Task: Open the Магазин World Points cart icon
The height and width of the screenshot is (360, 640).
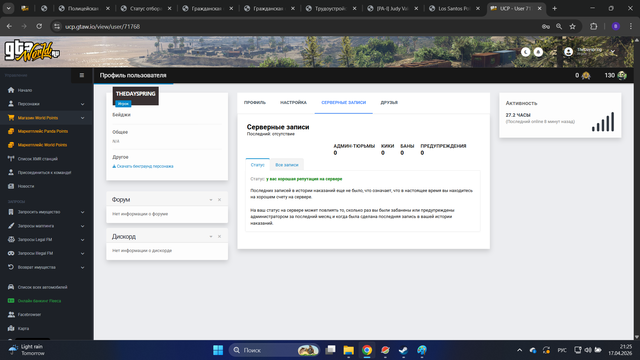Action: [11, 118]
